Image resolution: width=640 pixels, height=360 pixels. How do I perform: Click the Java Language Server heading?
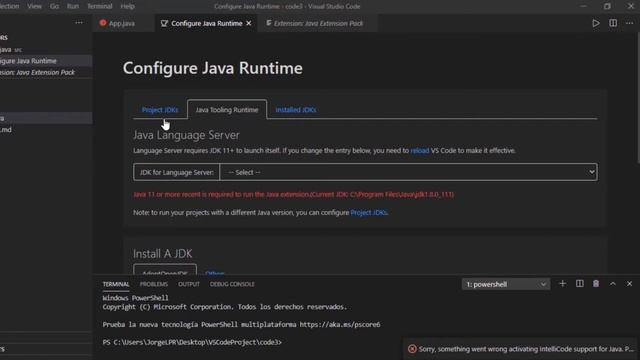[x=186, y=135]
